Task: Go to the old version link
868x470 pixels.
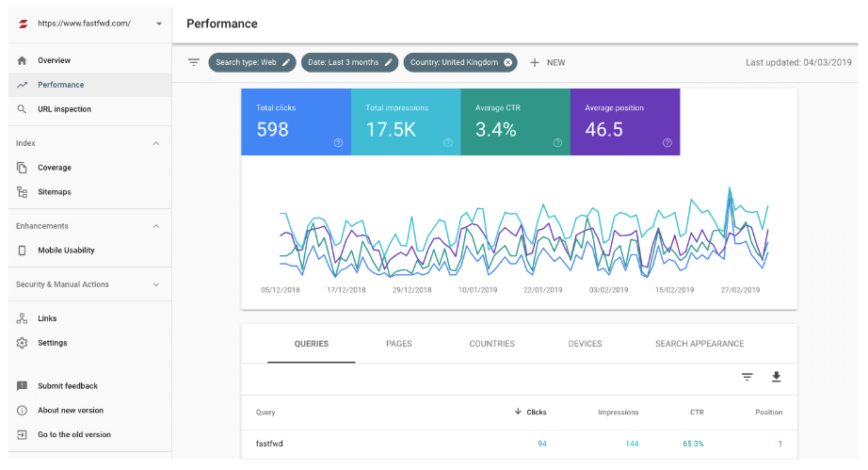Action: [x=74, y=434]
